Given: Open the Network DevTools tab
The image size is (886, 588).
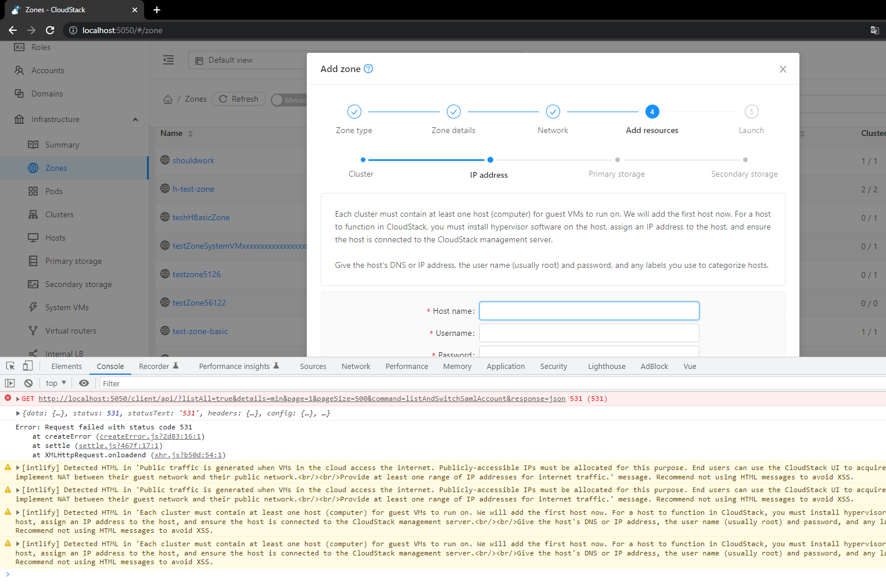Looking at the screenshot, I should tap(356, 366).
